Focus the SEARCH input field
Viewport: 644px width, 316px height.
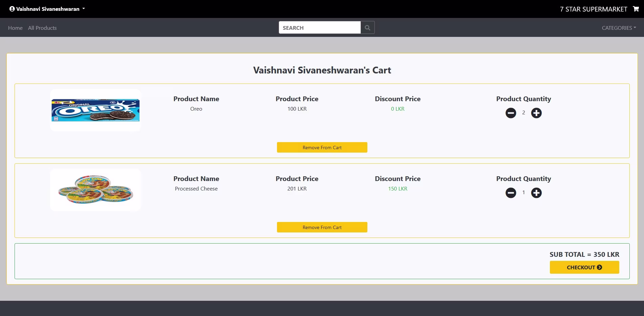click(x=319, y=28)
